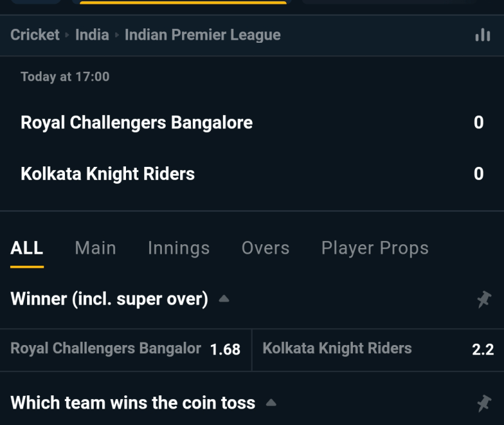Bet on Kolkata Knight Riders at 2.2

point(378,348)
